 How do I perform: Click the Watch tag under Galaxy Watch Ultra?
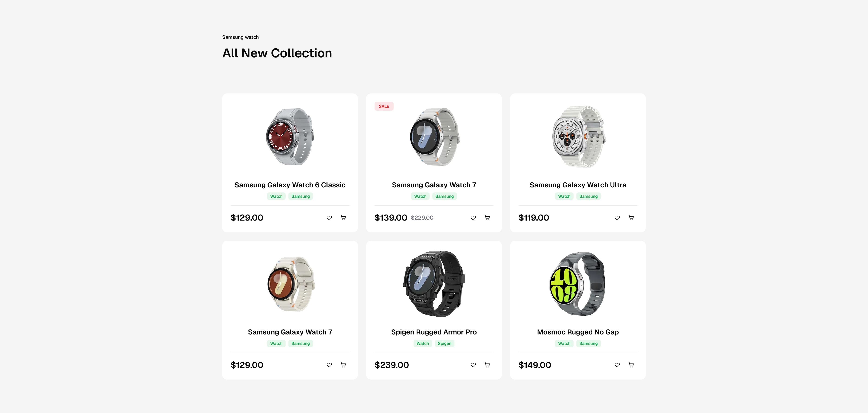564,196
